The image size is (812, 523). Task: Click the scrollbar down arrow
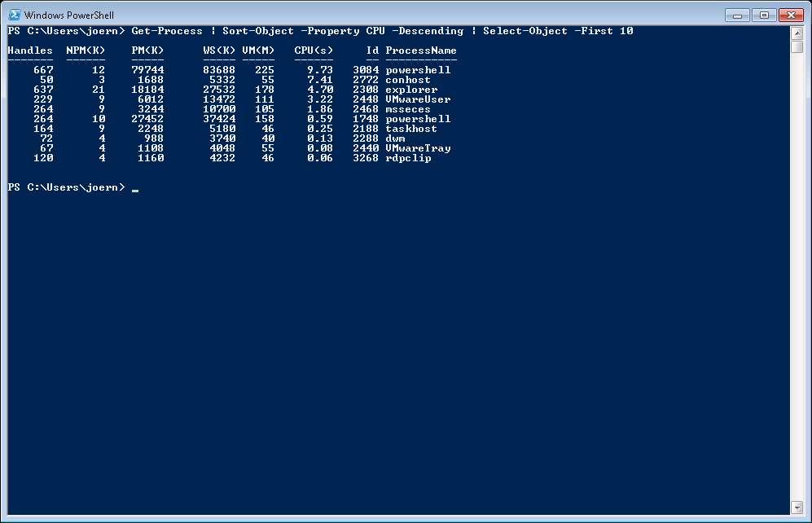(797, 508)
